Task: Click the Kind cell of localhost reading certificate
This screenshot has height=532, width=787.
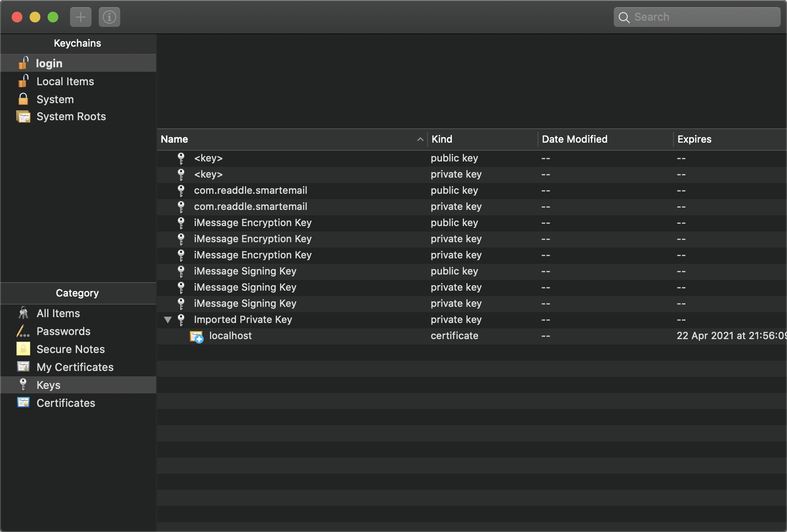Action: coord(455,336)
